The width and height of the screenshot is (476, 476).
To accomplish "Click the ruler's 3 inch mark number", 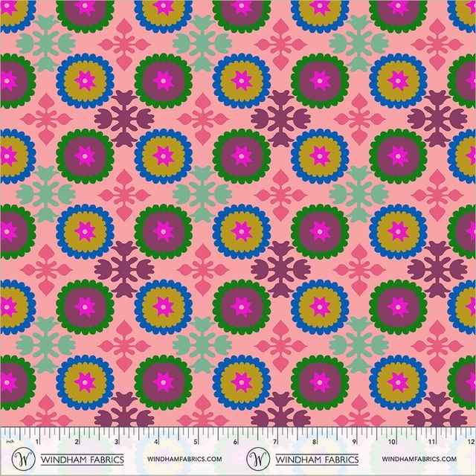I will pyautogui.click(x=117, y=442).
